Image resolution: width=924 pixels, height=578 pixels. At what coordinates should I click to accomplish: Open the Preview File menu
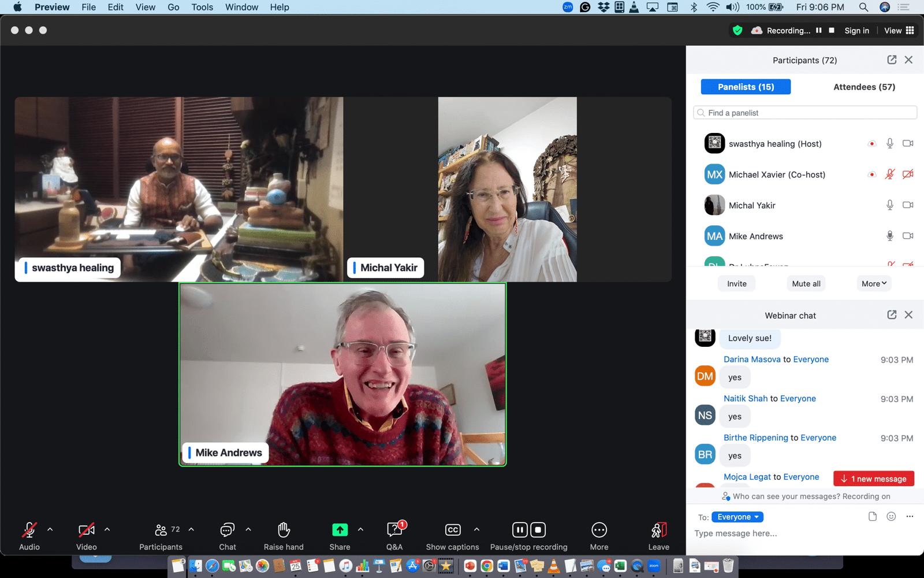click(89, 7)
